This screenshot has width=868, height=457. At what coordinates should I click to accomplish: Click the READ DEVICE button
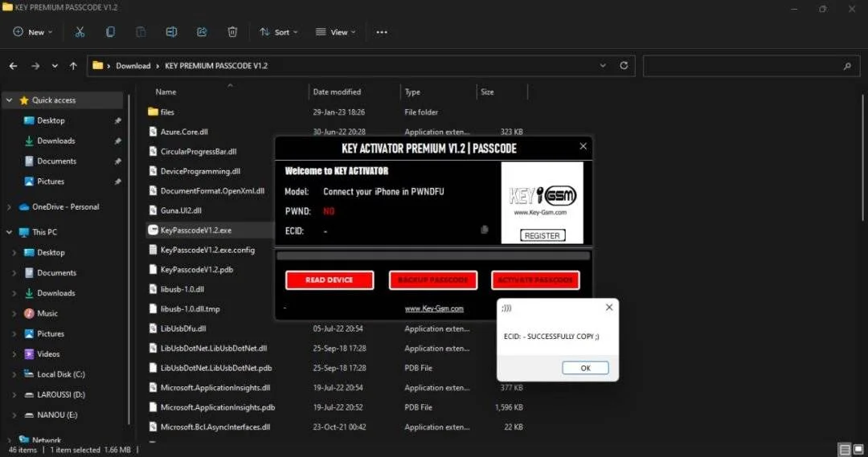[330, 280]
